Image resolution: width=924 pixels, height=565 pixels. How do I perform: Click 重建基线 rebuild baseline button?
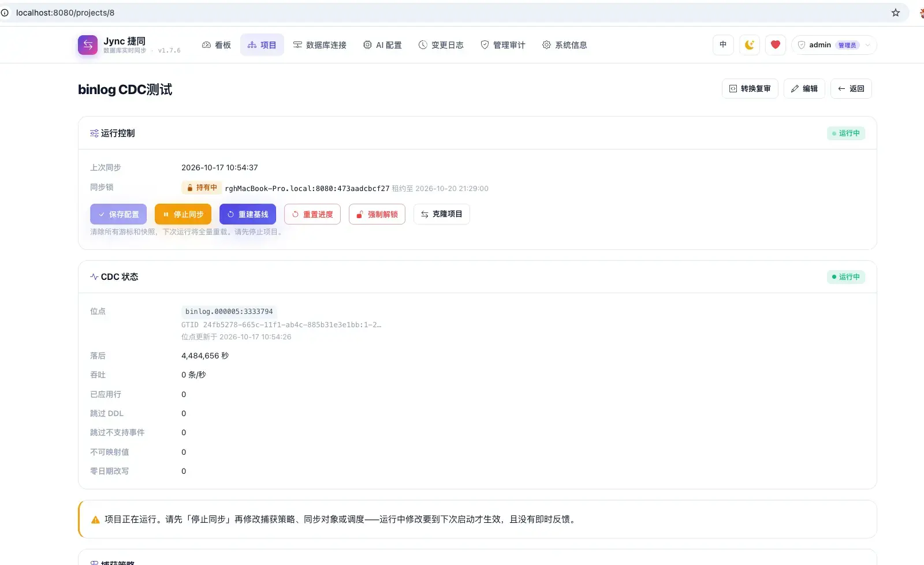pos(248,214)
